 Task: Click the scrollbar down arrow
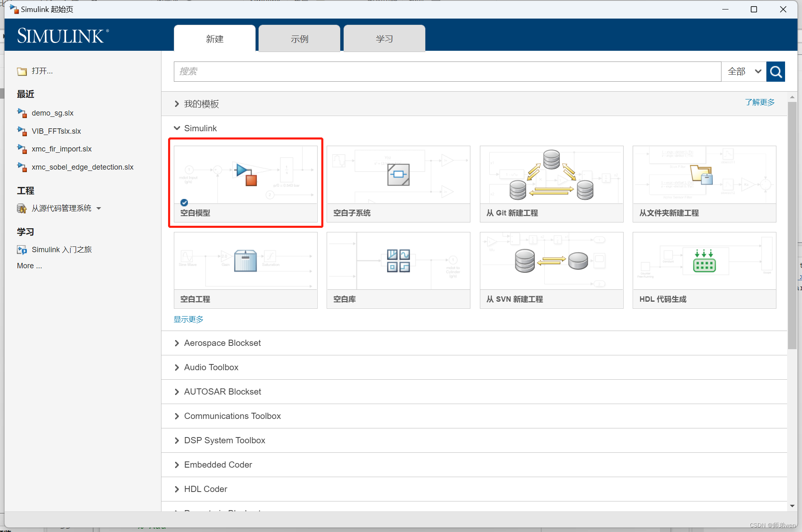click(x=792, y=506)
